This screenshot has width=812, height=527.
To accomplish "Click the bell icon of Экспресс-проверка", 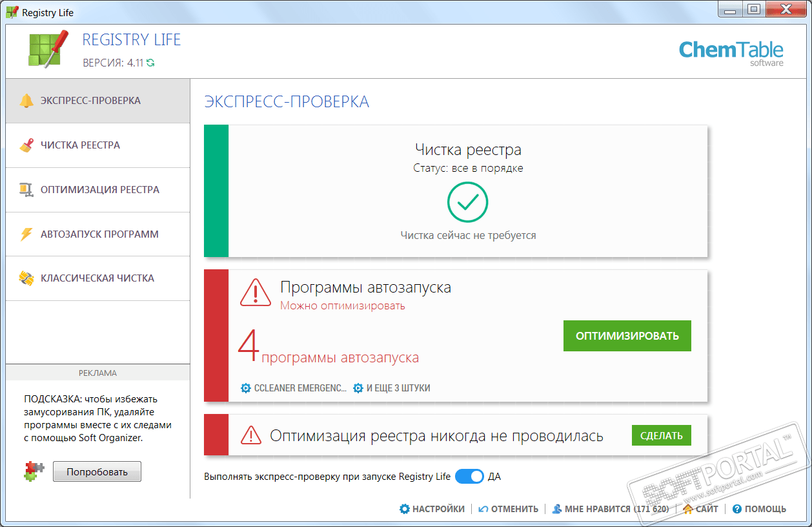I will click(26, 101).
